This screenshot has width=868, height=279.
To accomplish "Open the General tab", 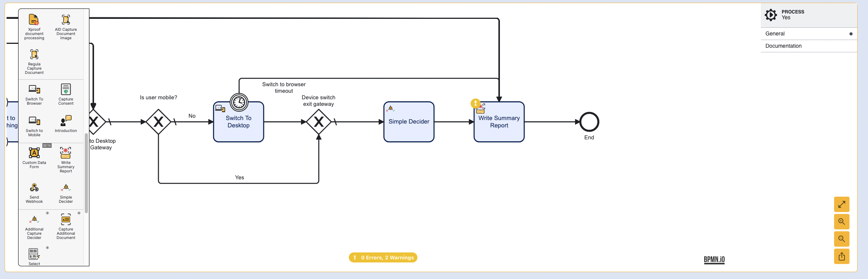I will point(809,33).
